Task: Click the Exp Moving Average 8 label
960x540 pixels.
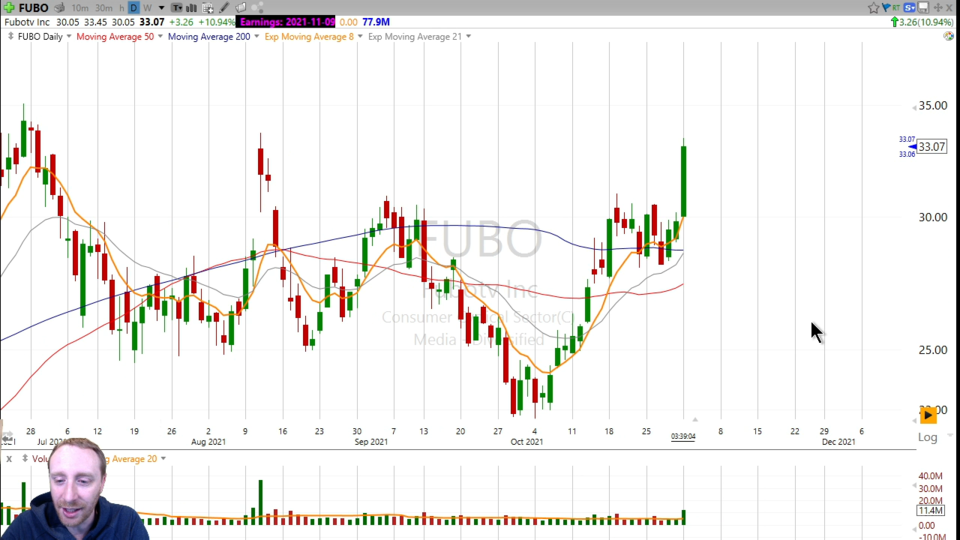Action: pyautogui.click(x=309, y=37)
